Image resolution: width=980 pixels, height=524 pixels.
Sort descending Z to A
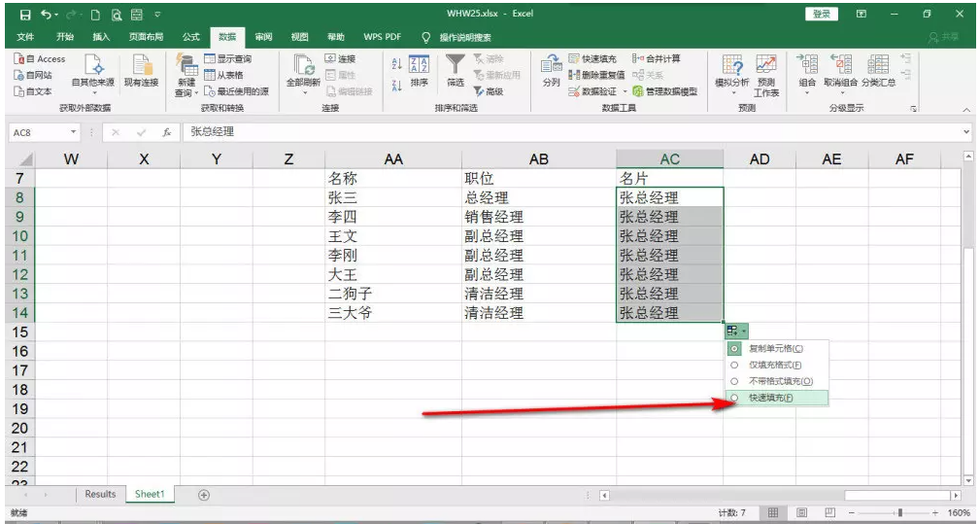coord(396,85)
